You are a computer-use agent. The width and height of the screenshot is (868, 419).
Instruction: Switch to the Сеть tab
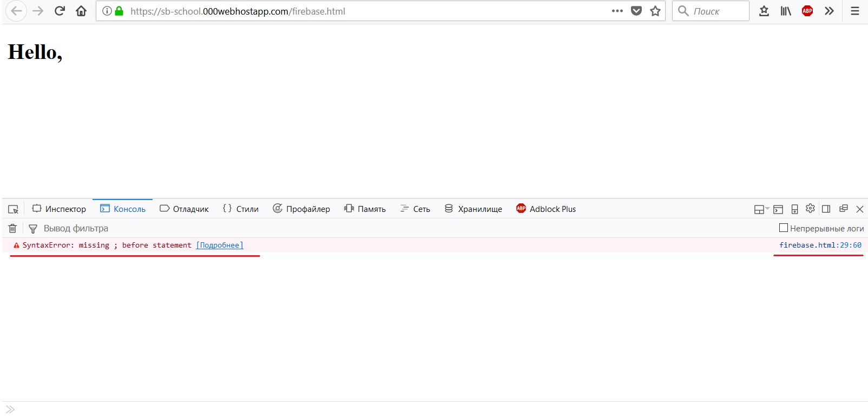coord(415,209)
